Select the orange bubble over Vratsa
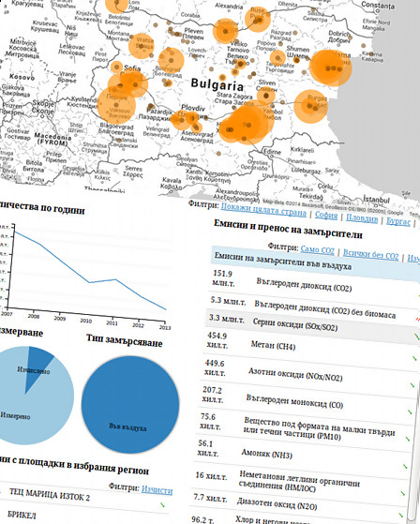The width and height of the screenshot is (420, 524). [x=142, y=46]
